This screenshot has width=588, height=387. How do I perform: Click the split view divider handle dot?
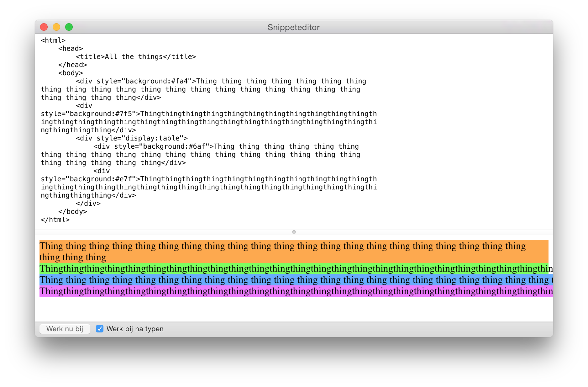pos(294,232)
